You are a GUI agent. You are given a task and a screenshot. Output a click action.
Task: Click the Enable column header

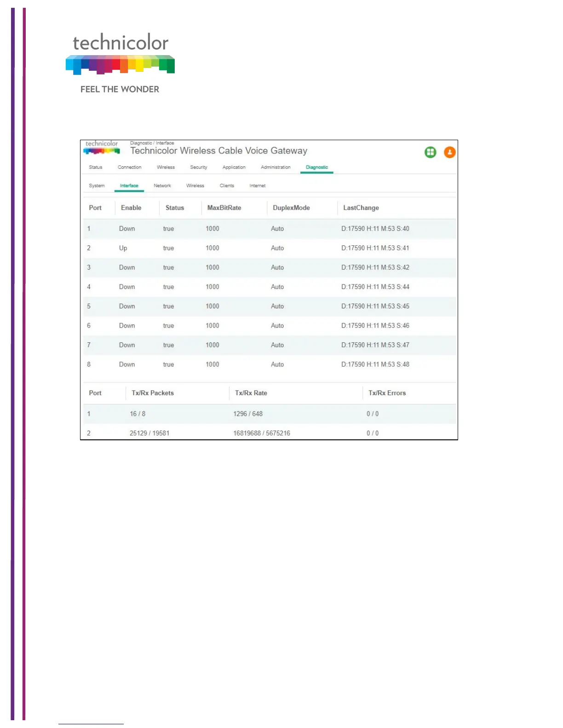pos(131,208)
